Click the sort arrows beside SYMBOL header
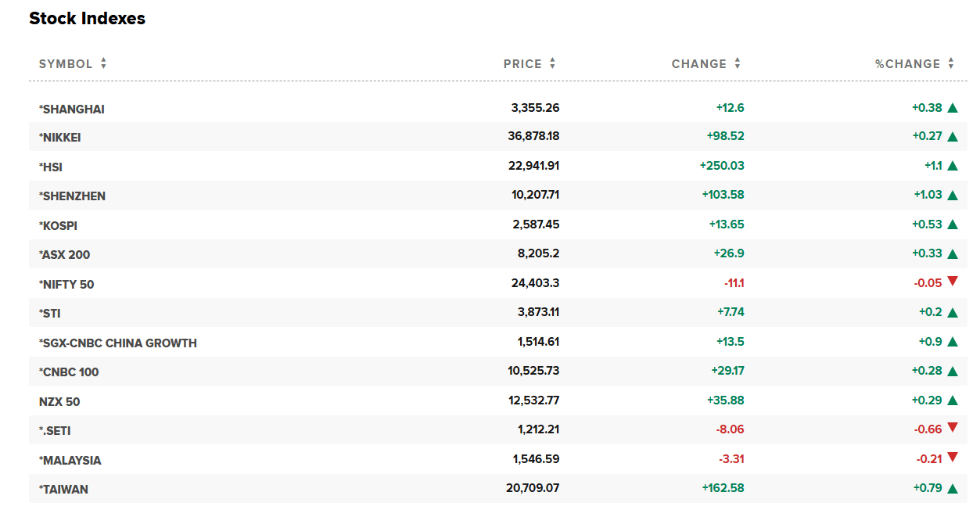 (x=103, y=63)
